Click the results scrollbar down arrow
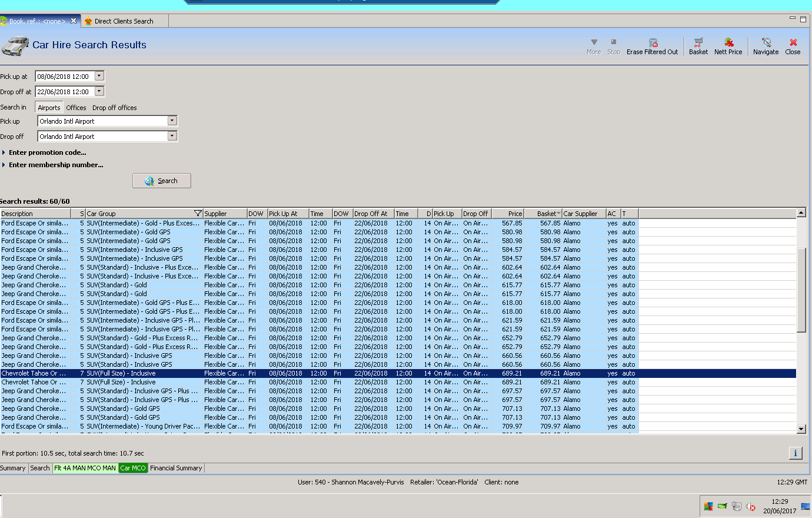 click(x=801, y=429)
